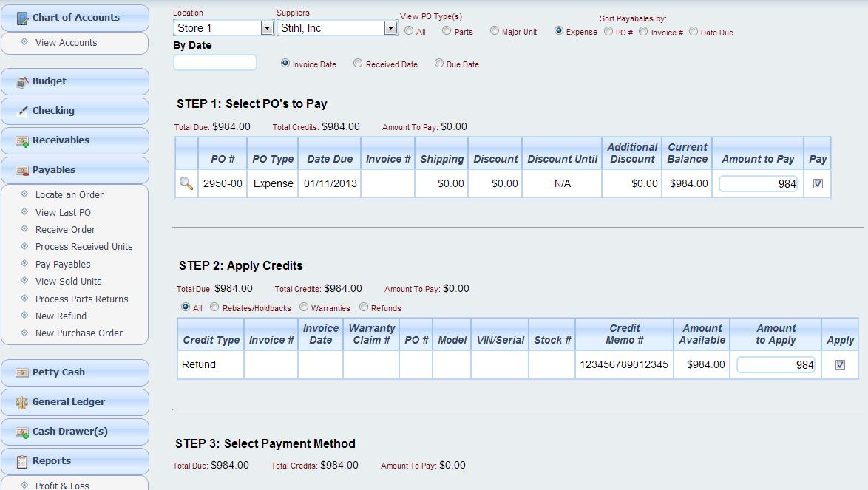The image size is (868, 490).
Task: Expand the Cash Drawer(s) section
Action: [x=69, y=432]
